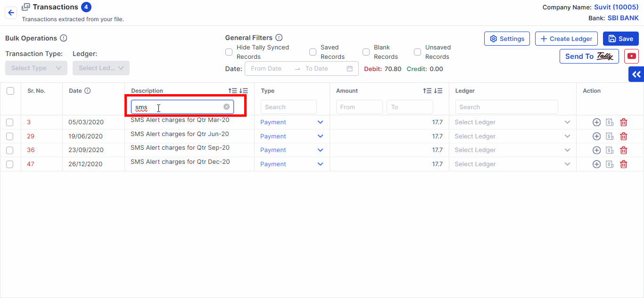Expand Select Ledger for Dec-20 row
The height and width of the screenshot is (298, 644).
click(567, 164)
